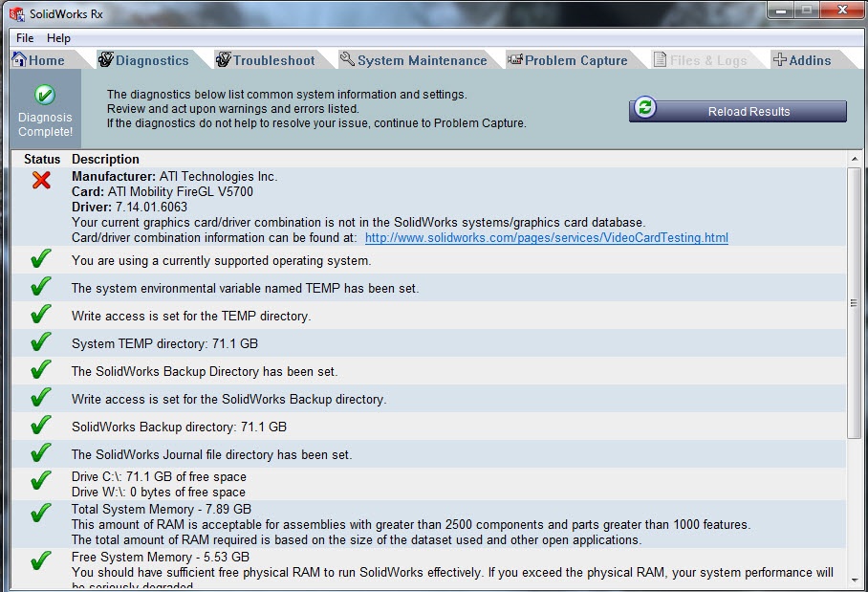Switch to the Home tab
Viewport: 868px width, 592px height.
(47, 60)
